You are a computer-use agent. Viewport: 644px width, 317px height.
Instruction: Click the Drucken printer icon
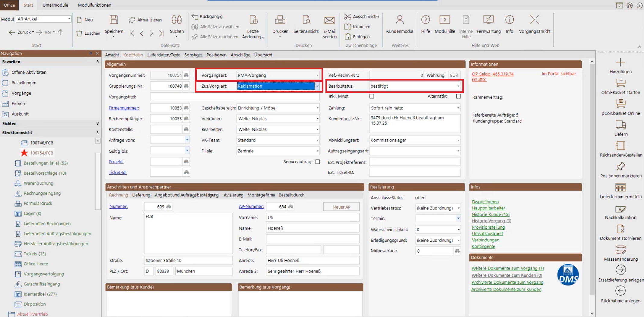pos(280,20)
